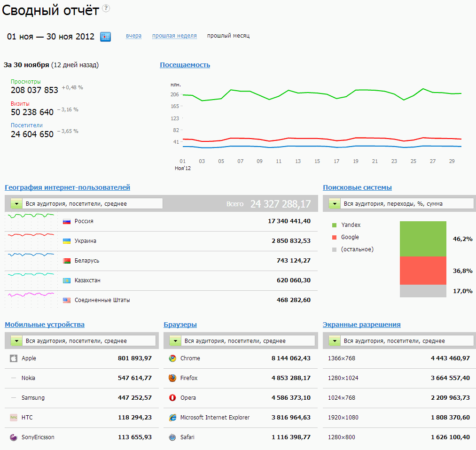Click the Safari browser icon
Viewport: 476px width, 450px height.
pos(172,437)
